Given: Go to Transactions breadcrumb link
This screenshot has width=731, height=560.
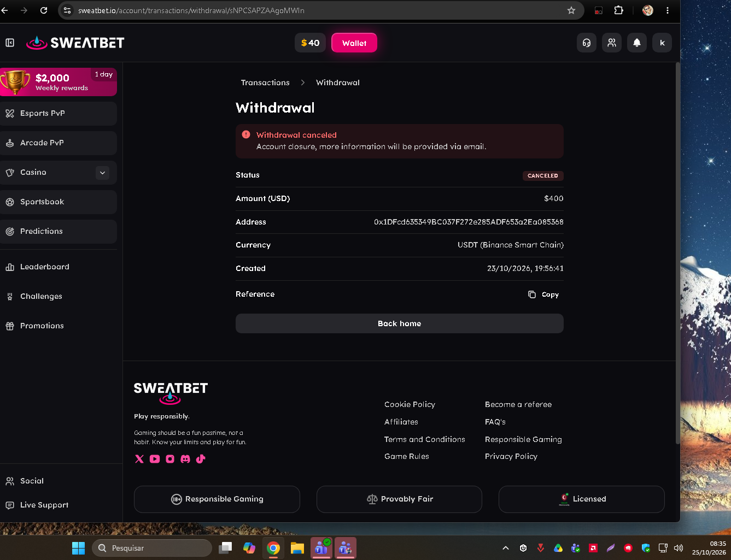Looking at the screenshot, I should 265,82.
